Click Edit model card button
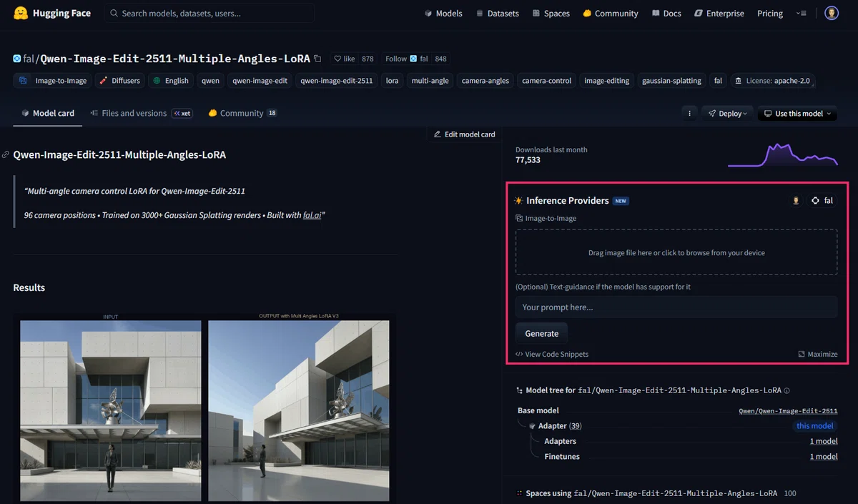This screenshot has width=858, height=504. [464, 134]
